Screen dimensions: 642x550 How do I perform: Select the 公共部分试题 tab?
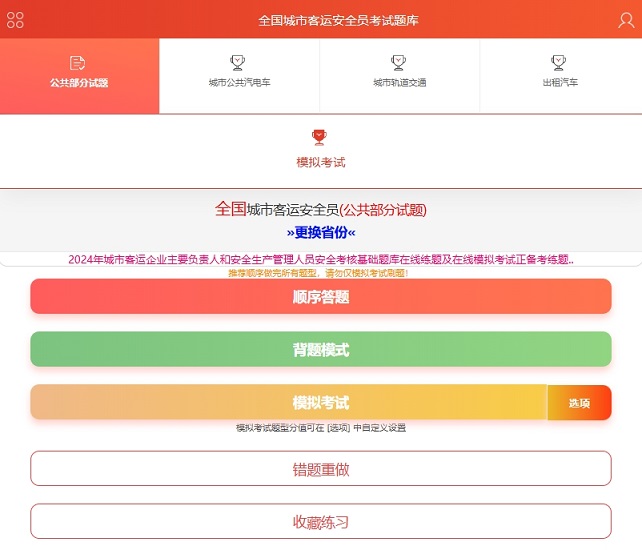pos(79,76)
